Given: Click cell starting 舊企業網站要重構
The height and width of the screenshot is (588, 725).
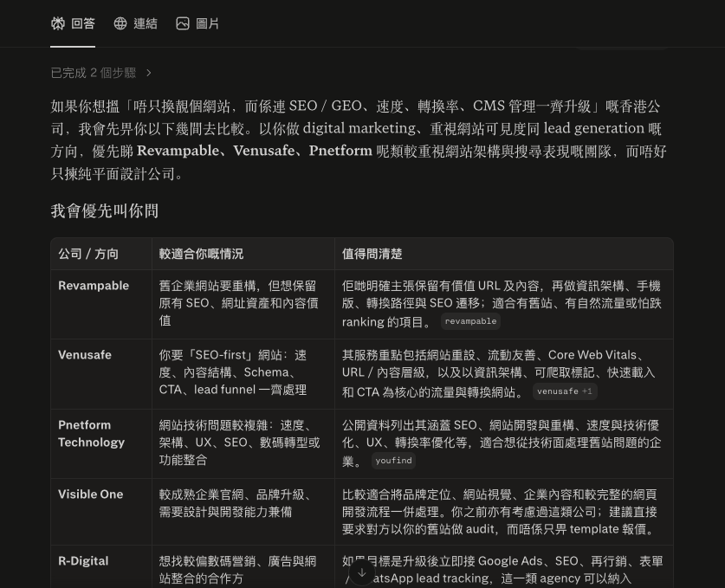Looking at the screenshot, I should point(243,304).
